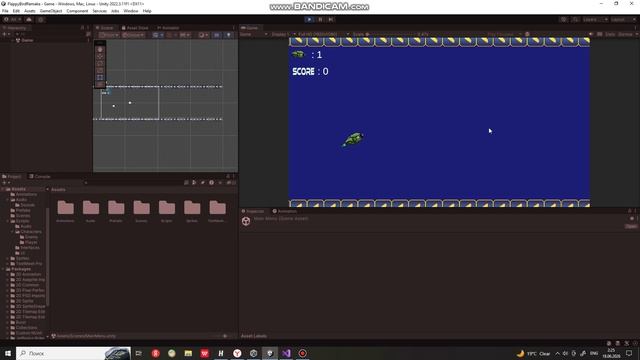Open the draw mode dropdown in Scene view
This screenshot has width=640, height=360.
point(203,35)
